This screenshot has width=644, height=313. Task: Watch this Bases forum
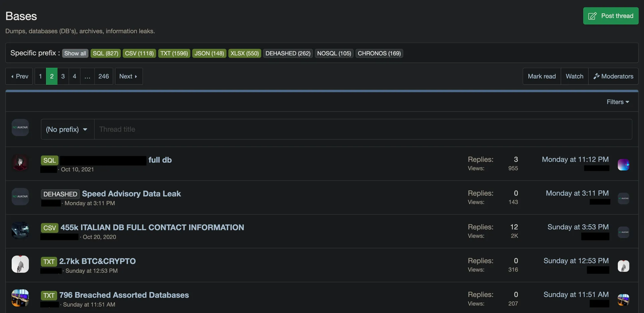click(x=574, y=76)
